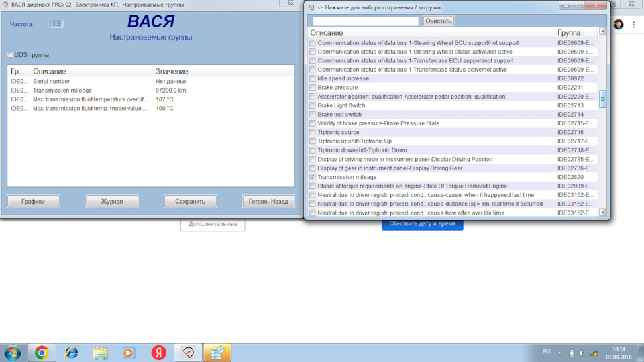The height and width of the screenshot is (362, 644).
Task: Click the Сохранить button
Action: pos(190,202)
